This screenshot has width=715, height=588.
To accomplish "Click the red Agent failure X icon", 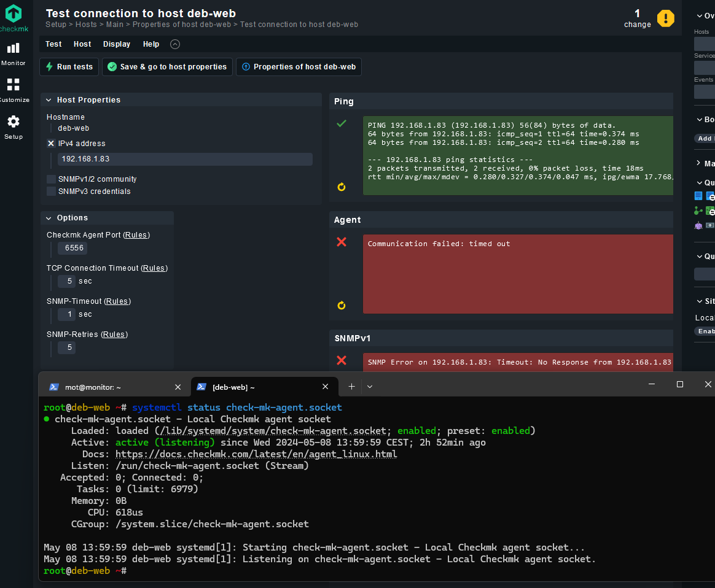I will pyautogui.click(x=341, y=242).
